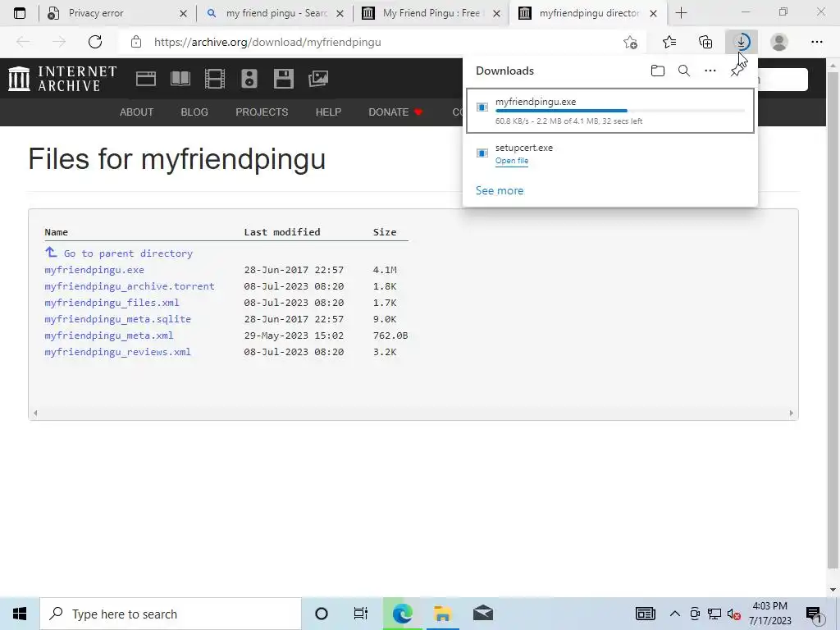Open the Internet Archive software floppy icon
840x630 pixels.
[x=283, y=79]
